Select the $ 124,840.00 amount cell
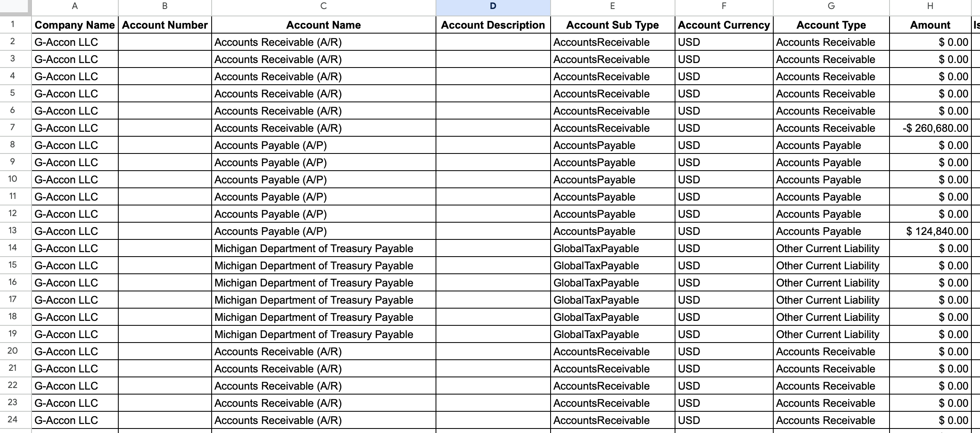Viewport: 980px width, 433px height. tap(930, 231)
